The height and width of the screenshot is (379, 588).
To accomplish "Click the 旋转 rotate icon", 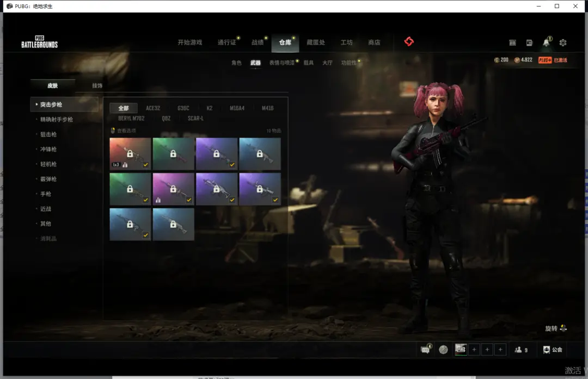I will [563, 328].
